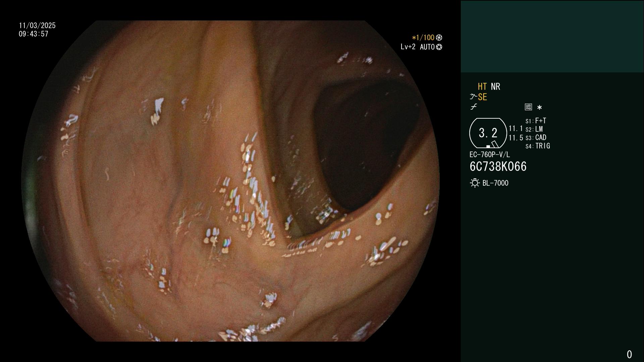Image resolution: width=644 pixels, height=362 pixels.
Task: Click the S3: CAD switch assignment
Action: pyautogui.click(x=536, y=137)
